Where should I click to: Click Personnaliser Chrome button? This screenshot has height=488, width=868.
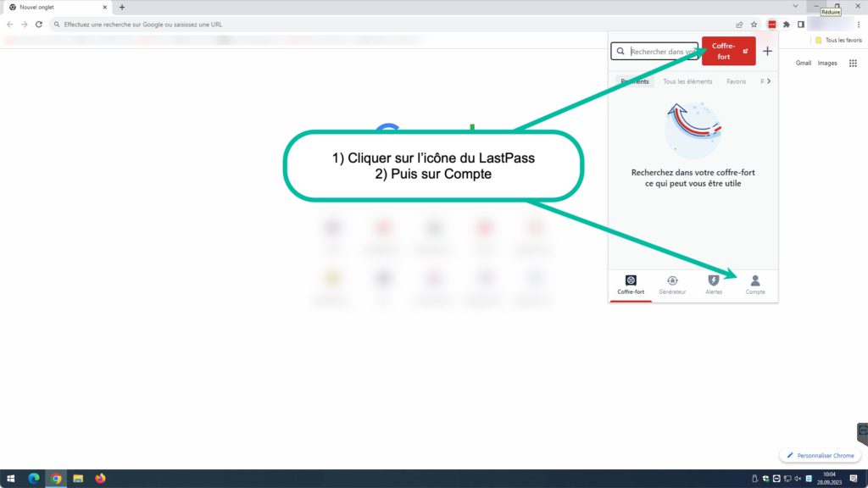(x=819, y=456)
